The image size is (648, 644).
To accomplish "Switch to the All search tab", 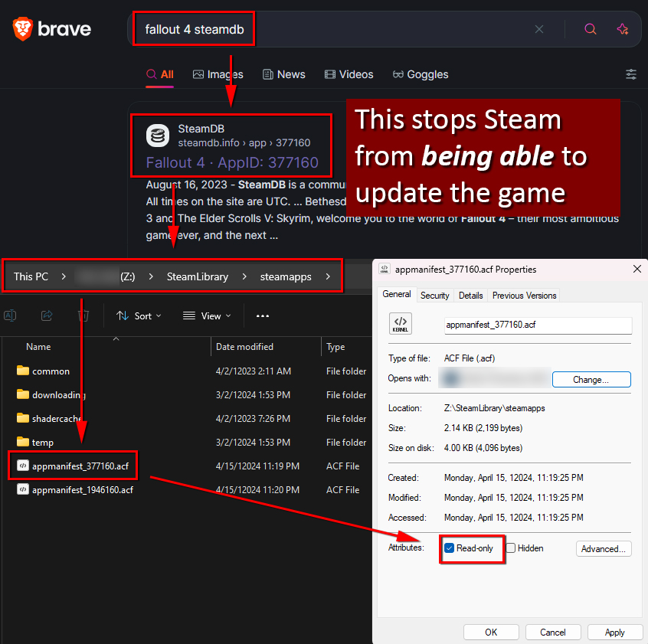I will (160, 74).
